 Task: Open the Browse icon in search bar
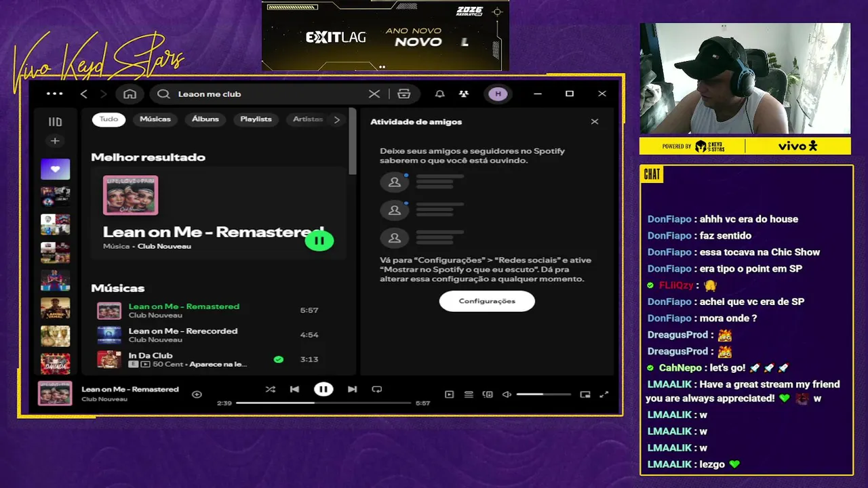(404, 94)
